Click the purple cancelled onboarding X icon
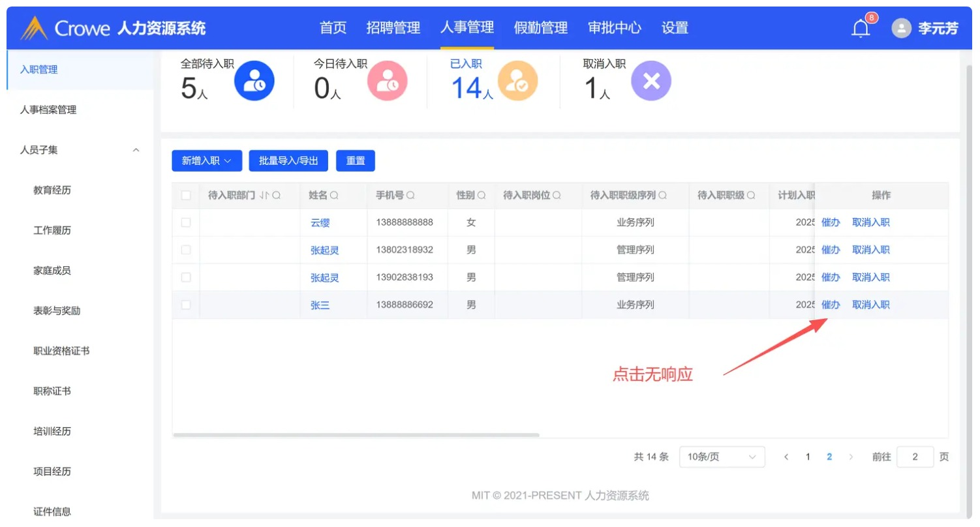The height and width of the screenshot is (527, 980). (651, 81)
